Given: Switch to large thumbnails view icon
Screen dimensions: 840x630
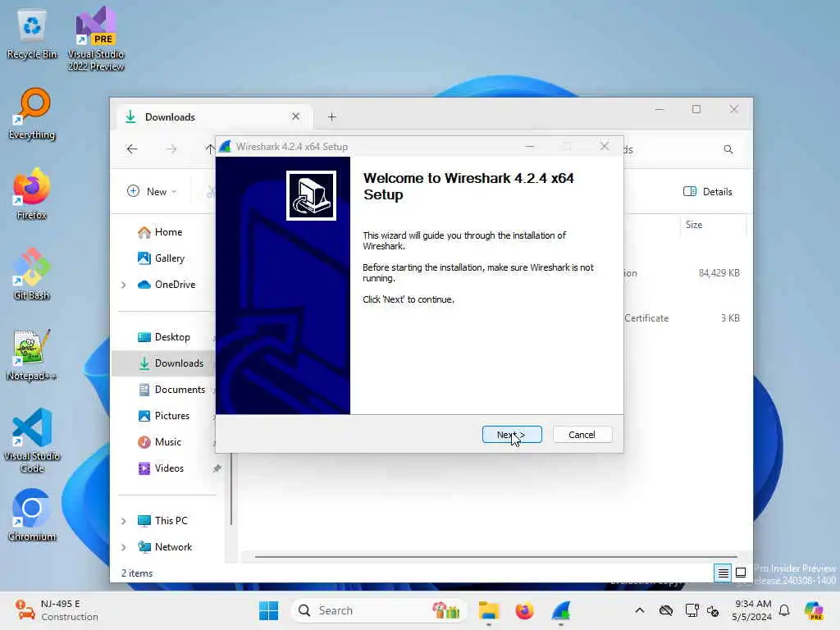Looking at the screenshot, I should pos(741,573).
